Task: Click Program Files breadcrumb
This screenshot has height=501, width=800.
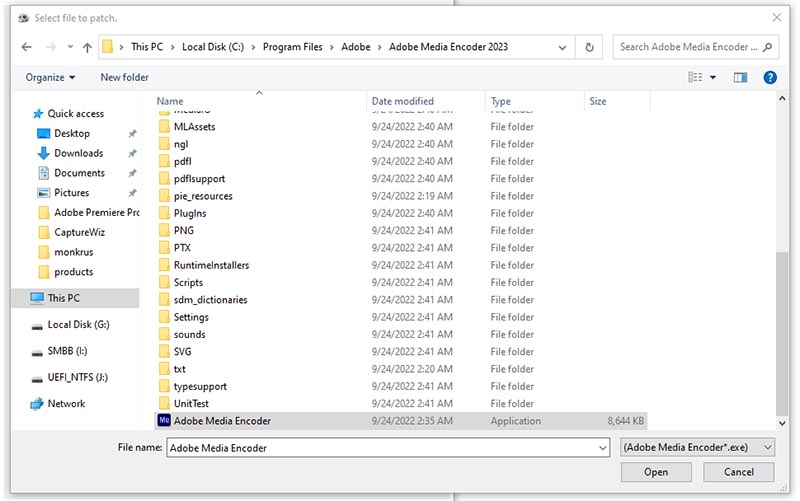Action: pos(292,47)
